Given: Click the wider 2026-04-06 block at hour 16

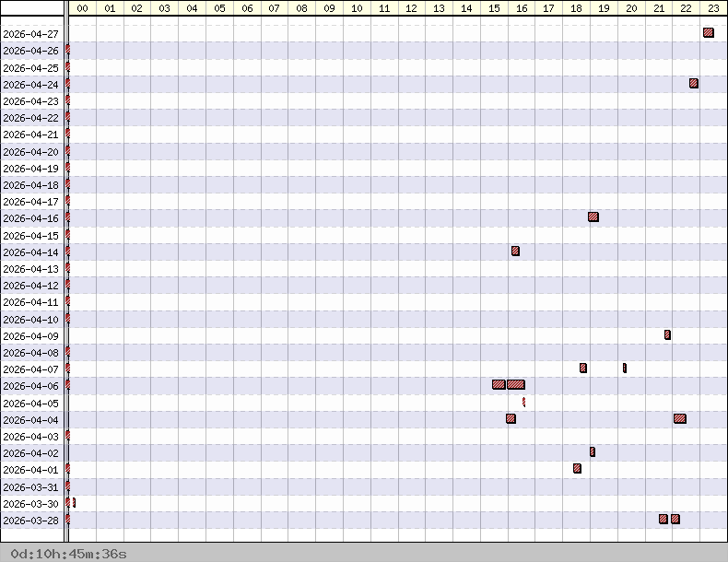Looking at the screenshot, I should (x=516, y=384).
